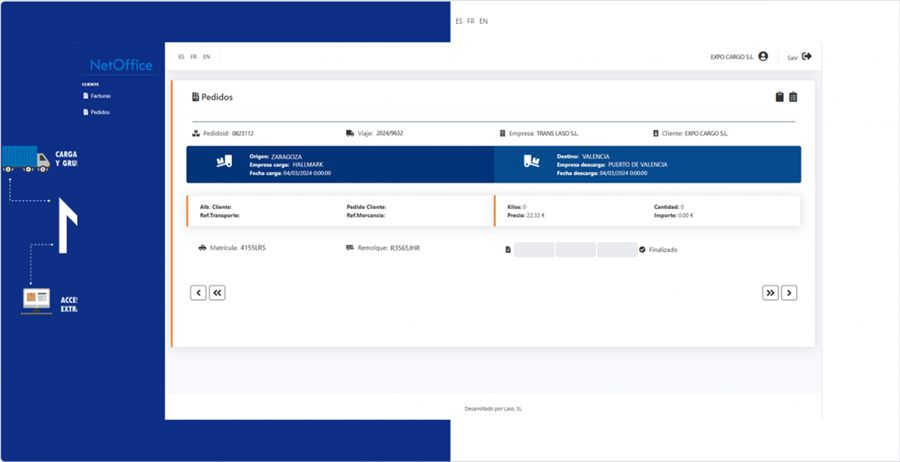Click the Empresa: TRANS LASO S.L. text
Screen dimensions: 900x462
point(544,133)
